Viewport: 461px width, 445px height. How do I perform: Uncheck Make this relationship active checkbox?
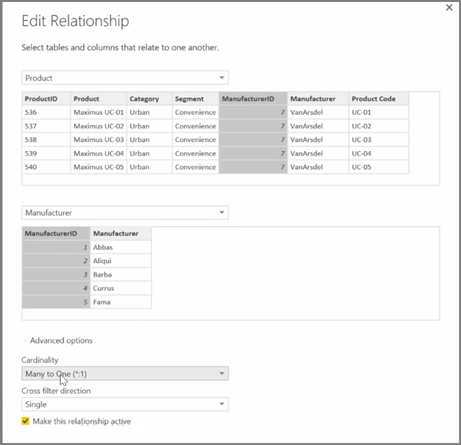pos(25,421)
